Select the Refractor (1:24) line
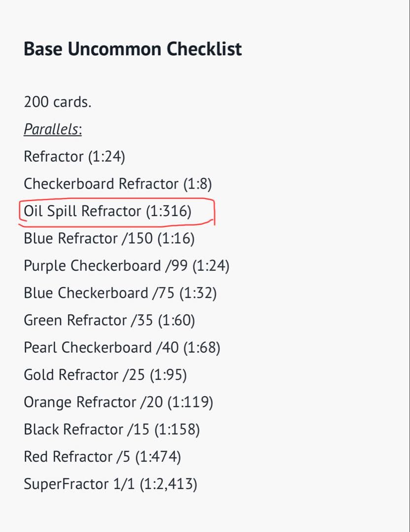Viewport: 410px width, 532px height. click(74, 157)
